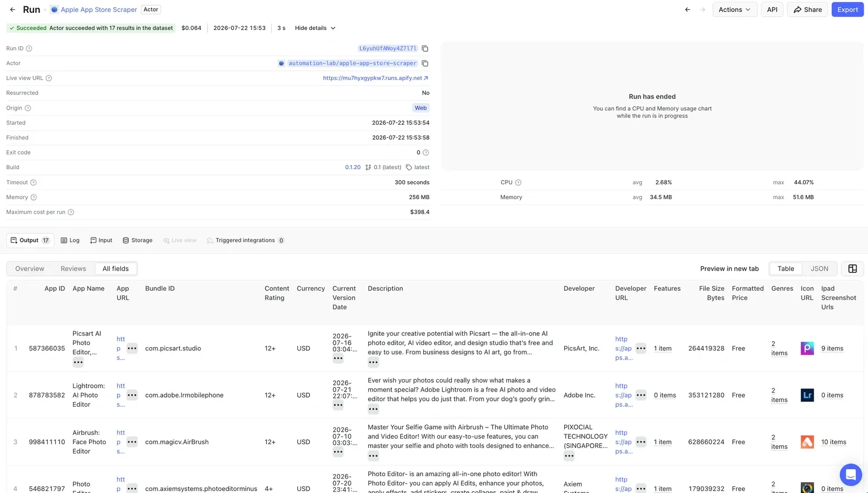Click the API button

772,10
